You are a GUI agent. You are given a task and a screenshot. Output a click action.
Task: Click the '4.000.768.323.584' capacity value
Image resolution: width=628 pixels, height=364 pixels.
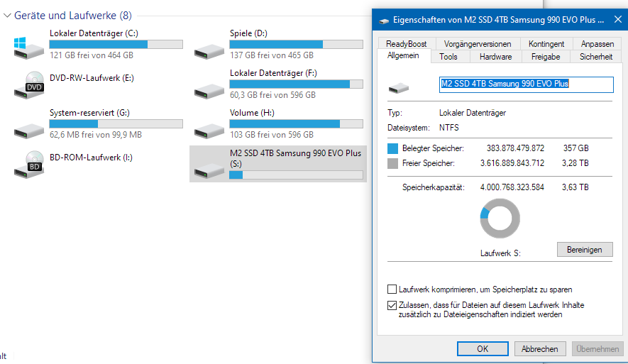tap(512, 187)
